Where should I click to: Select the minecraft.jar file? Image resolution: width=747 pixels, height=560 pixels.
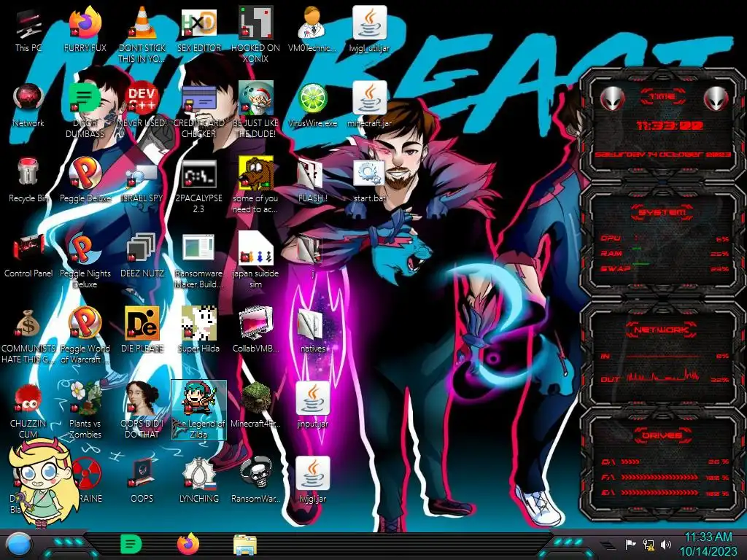pos(369,105)
